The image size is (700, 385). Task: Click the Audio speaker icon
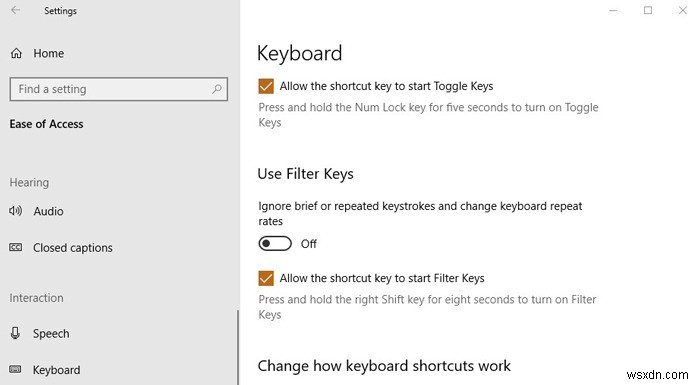(16, 211)
